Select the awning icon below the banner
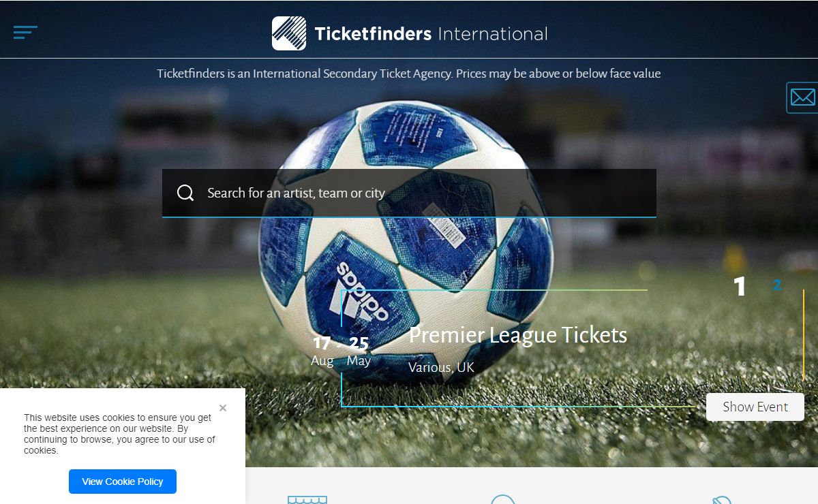 click(x=307, y=500)
